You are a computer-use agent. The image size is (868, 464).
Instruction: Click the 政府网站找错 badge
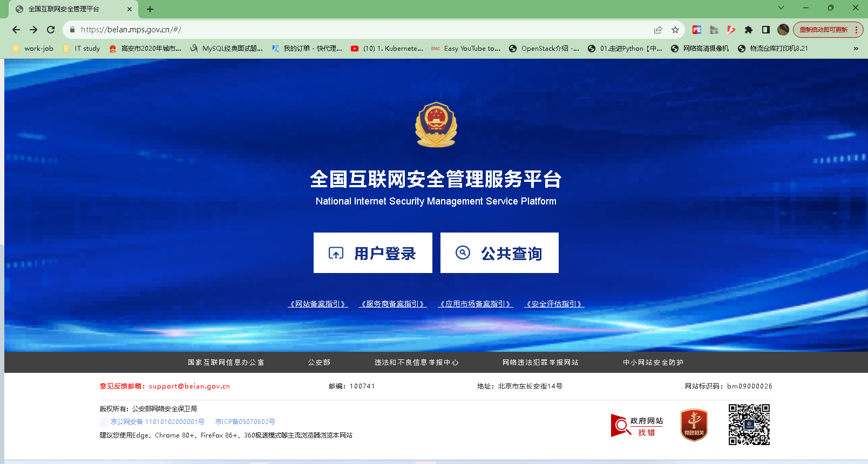coord(637,426)
